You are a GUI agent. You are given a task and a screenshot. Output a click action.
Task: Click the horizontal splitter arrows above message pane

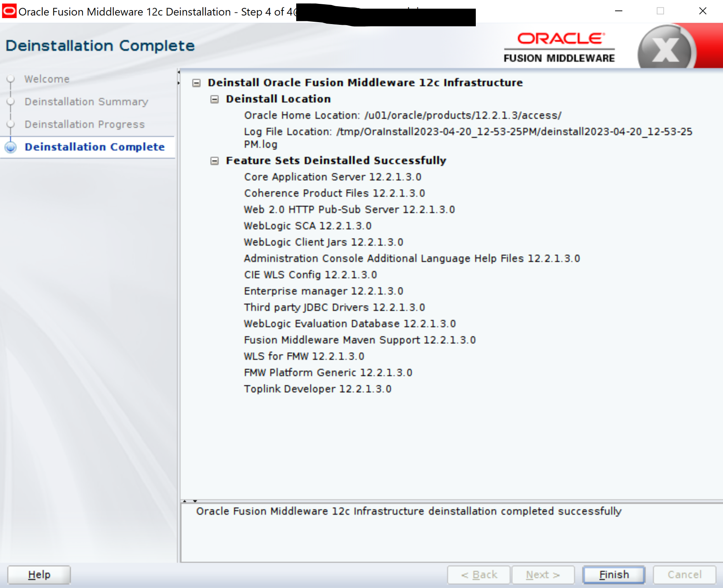point(190,501)
